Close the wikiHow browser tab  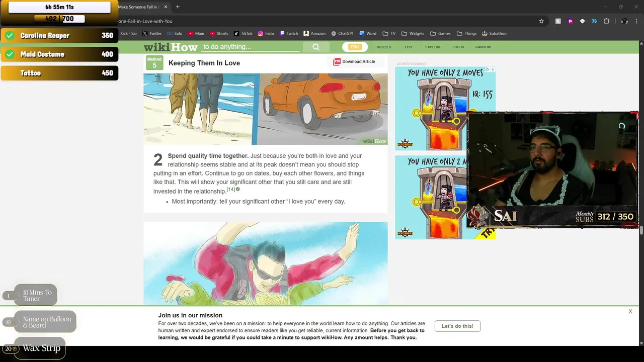point(166,7)
